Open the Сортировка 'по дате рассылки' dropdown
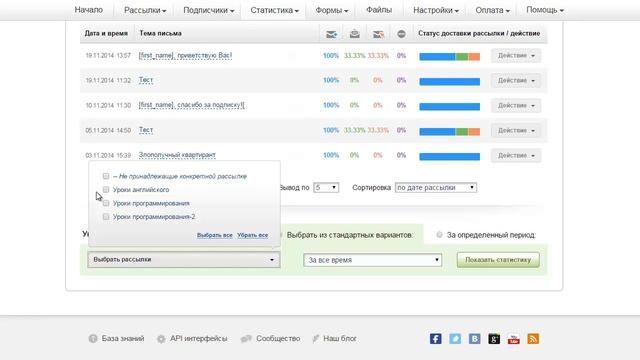Screen dimensions: 640x360 pyautogui.click(x=436, y=187)
